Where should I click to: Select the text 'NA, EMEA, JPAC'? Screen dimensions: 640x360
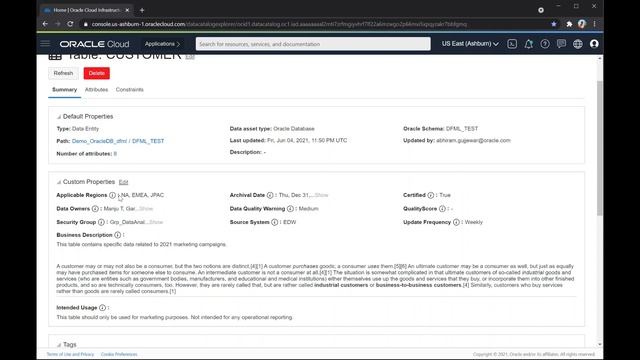(x=142, y=195)
